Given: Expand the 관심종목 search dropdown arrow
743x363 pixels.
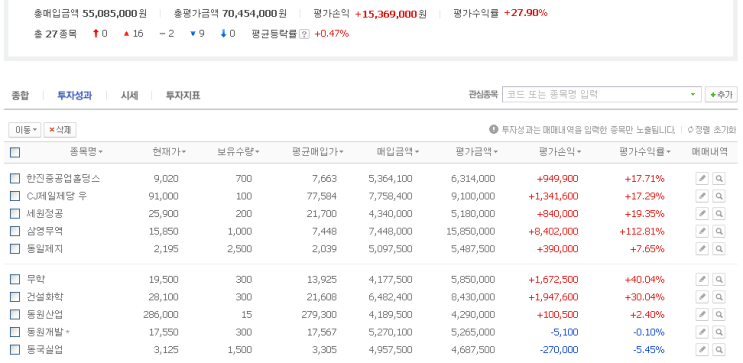Looking at the screenshot, I should [693, 94].
